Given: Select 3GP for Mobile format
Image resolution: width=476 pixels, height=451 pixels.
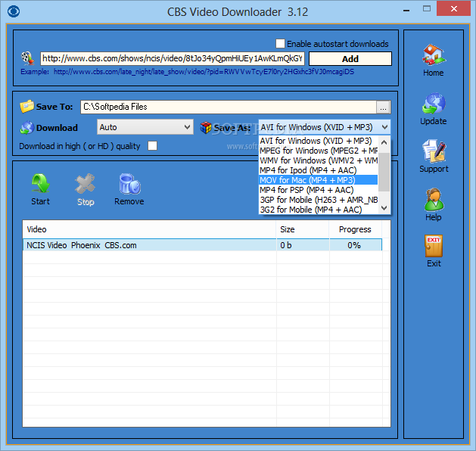Looking at the screenshot, I should [x=318, y=200].
